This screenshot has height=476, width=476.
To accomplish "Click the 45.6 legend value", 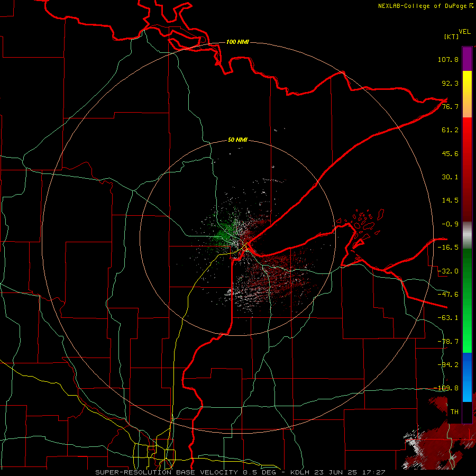I will pos(450,153).
